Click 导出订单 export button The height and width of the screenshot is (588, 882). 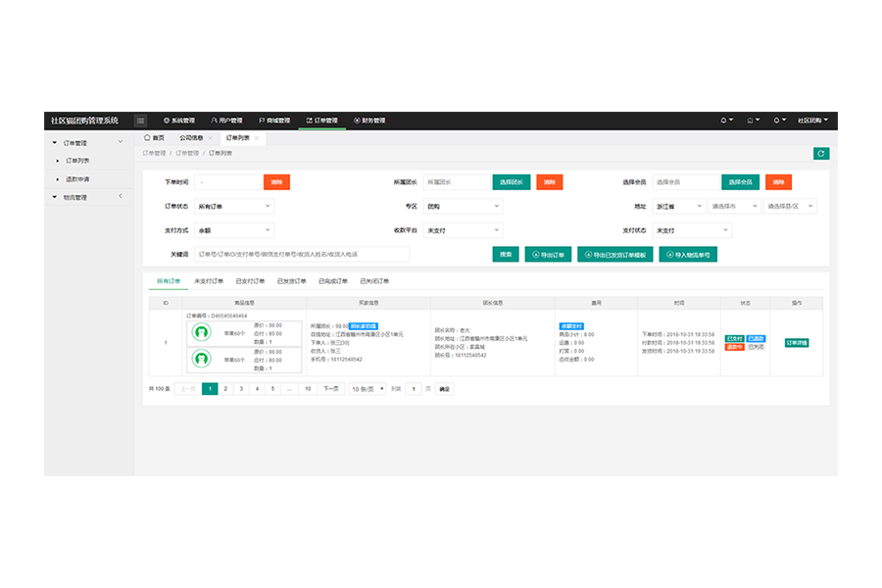[x=549, y=255]
